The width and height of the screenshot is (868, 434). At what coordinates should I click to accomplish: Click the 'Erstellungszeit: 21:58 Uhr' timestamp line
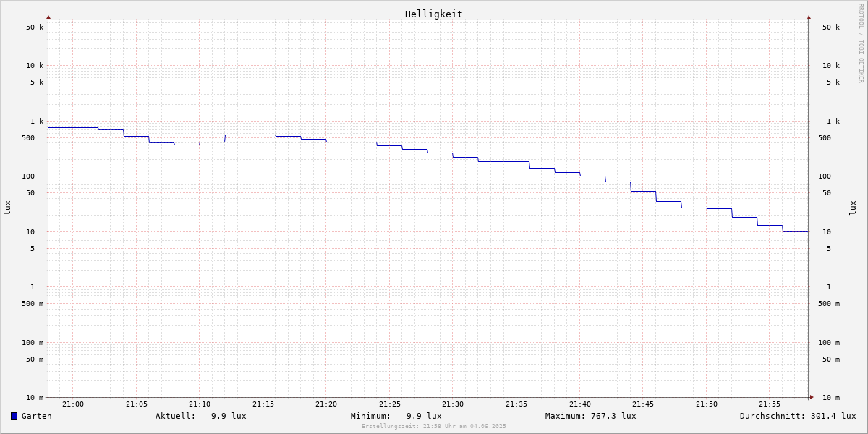coord(434,426)
